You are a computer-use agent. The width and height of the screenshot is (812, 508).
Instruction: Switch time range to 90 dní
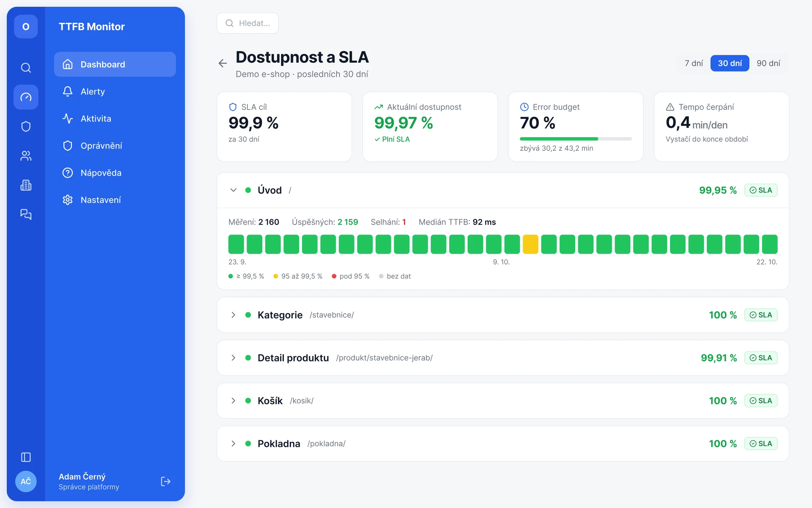(768, 63)
